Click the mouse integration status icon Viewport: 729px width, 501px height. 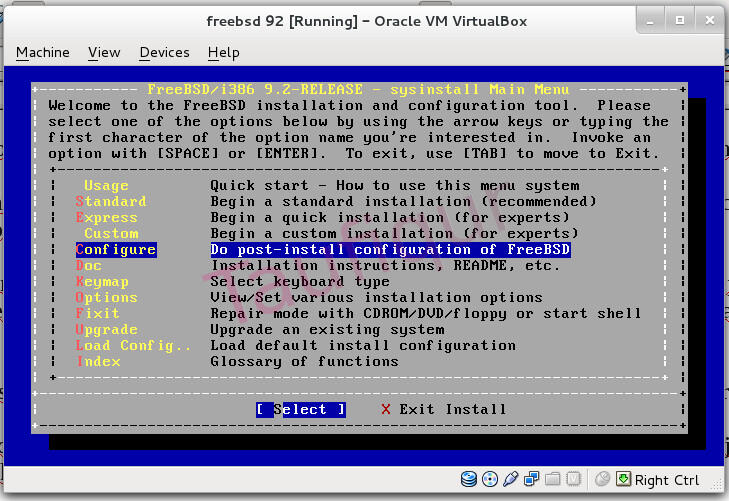pos(603,479)
